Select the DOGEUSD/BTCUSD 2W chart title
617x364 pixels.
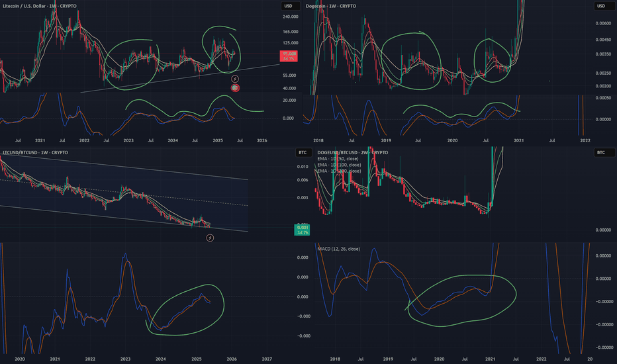click(x=353, y=153)
